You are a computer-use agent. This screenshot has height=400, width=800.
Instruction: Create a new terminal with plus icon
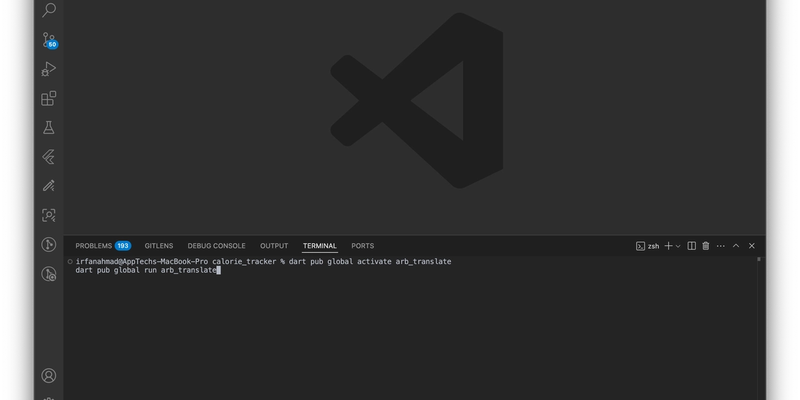click(668, 246)
